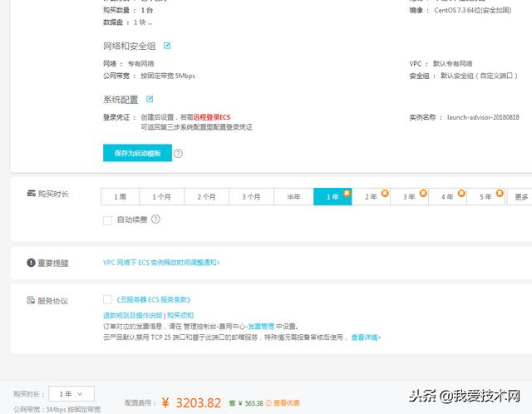Select the 2 年 duration

click(x=371, y=197)
